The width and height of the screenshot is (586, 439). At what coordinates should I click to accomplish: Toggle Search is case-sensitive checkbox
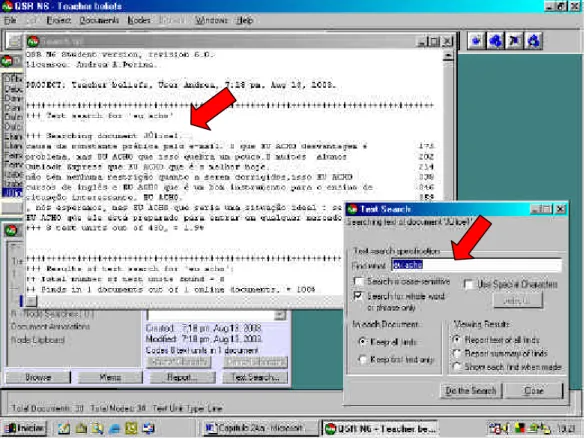pos(358,281)
